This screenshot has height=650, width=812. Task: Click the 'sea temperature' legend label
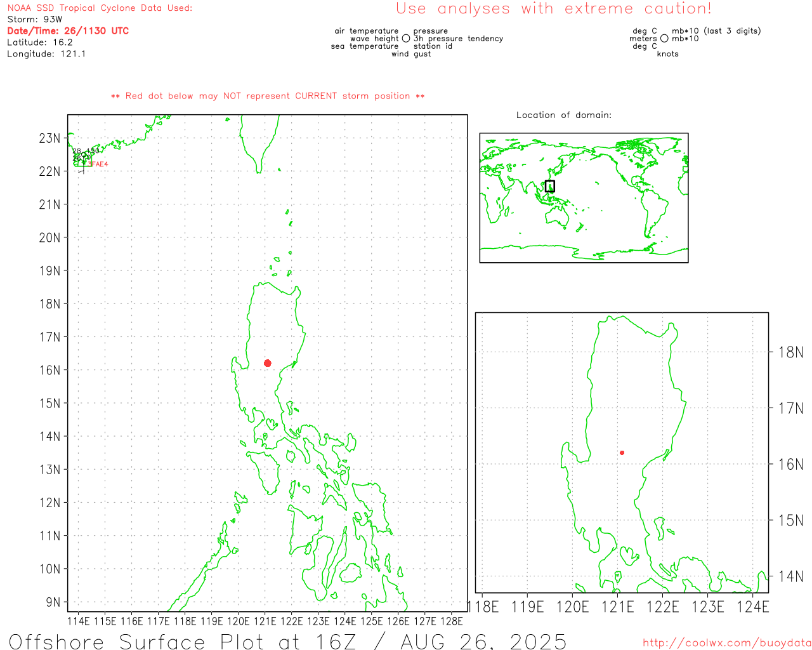(x=365, y=46)
